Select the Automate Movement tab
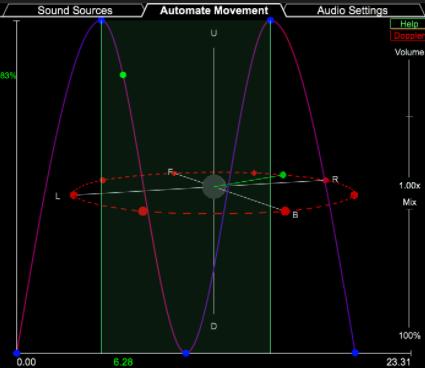Viewport: 425px width, 368px height. [214, 10]
